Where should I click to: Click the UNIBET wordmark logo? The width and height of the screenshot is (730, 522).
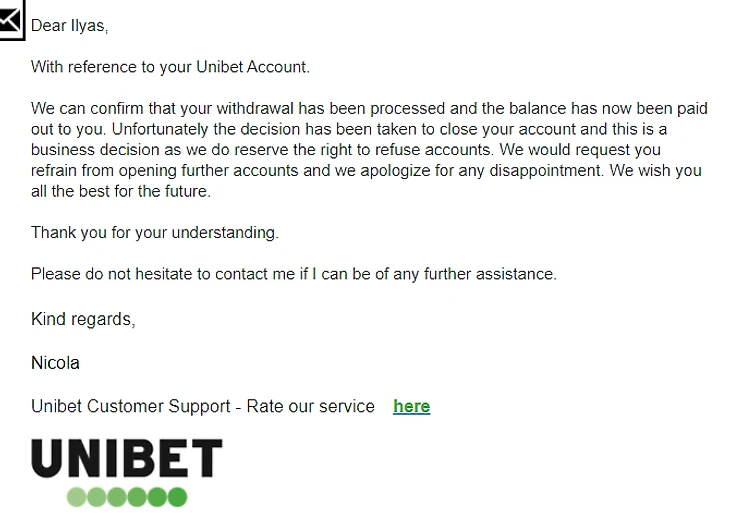pos(127,458)
